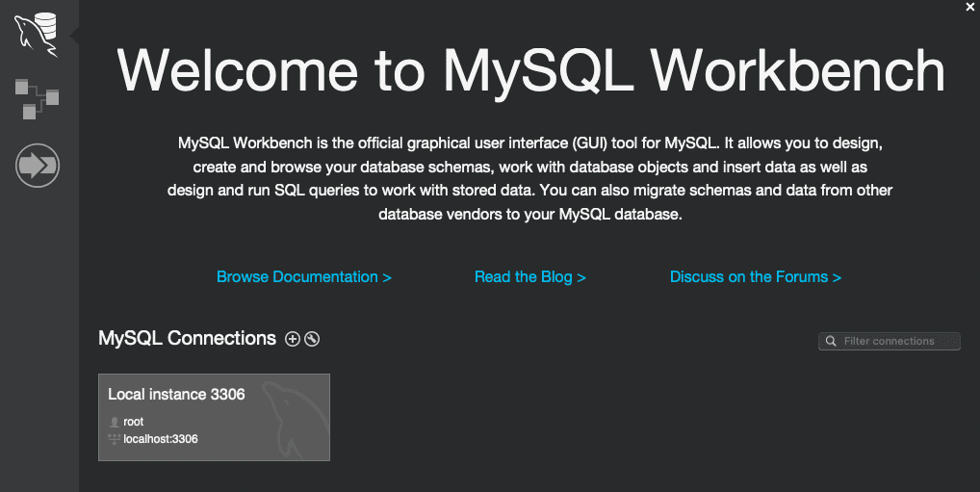Add a new MySQL connection plus icon
The width and height of the screenshot is (980, 492).
point(293,339)
